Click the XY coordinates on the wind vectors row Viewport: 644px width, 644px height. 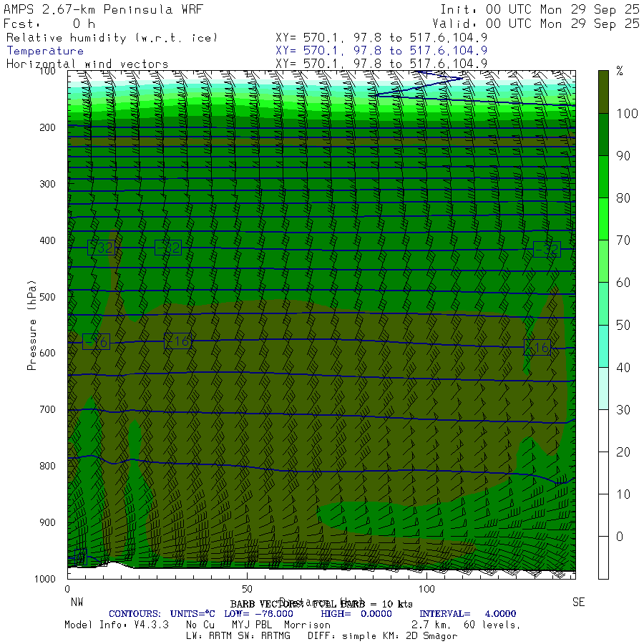click(x=381, y=64)
